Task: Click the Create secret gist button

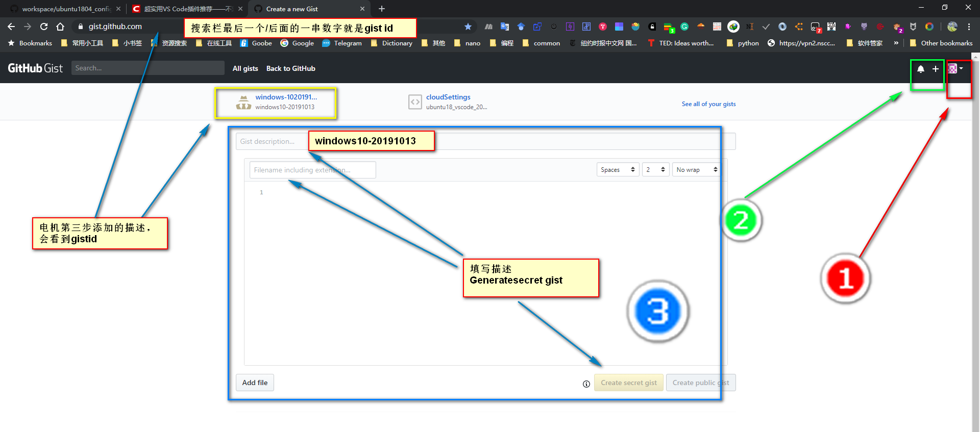Action: point(629,383)
